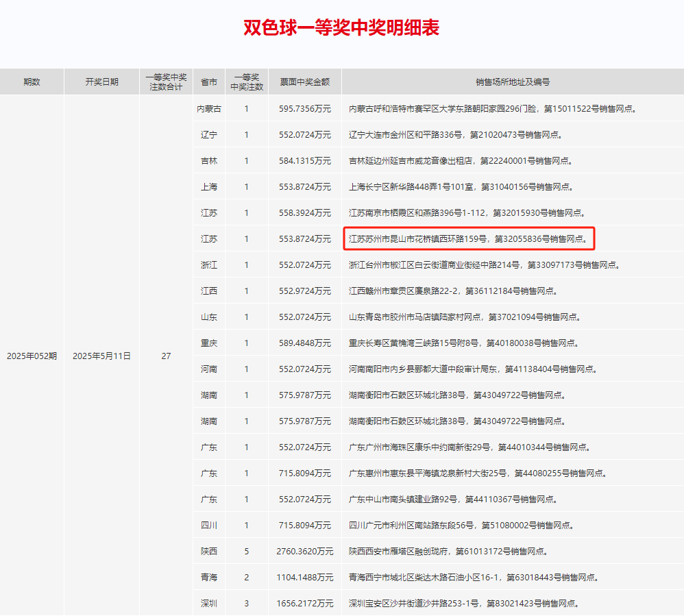
Task: Click the highlighted 江苏苏州市昆山市花桥镇 address
Action: [x=469, y=239]
